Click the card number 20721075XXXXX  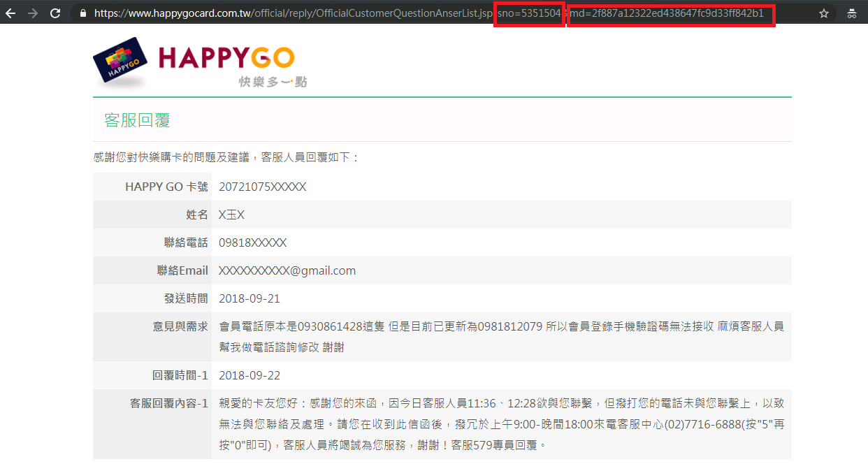click(262, 187)
